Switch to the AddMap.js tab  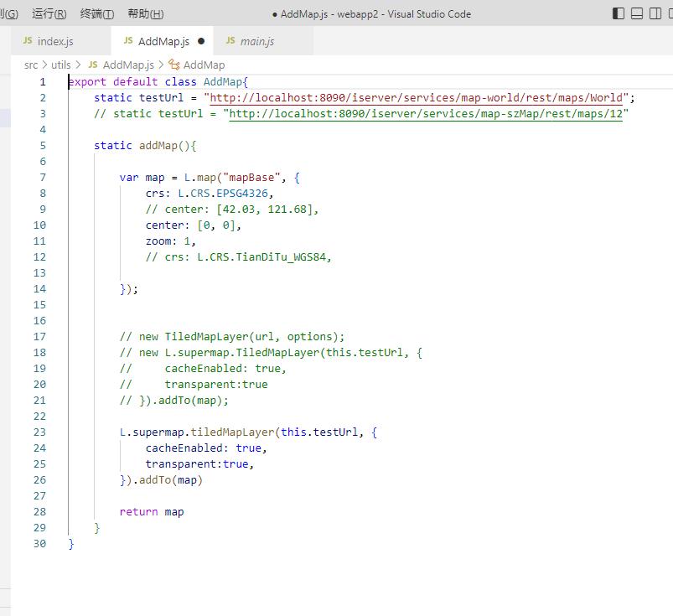pyautogui.click(x=163, y=41)
